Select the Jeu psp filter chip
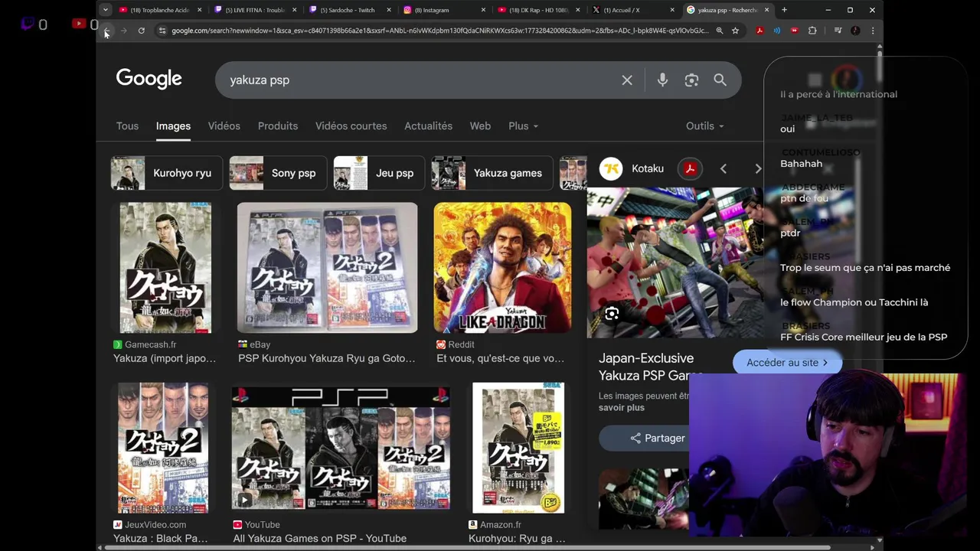 [x=379, y=173]
